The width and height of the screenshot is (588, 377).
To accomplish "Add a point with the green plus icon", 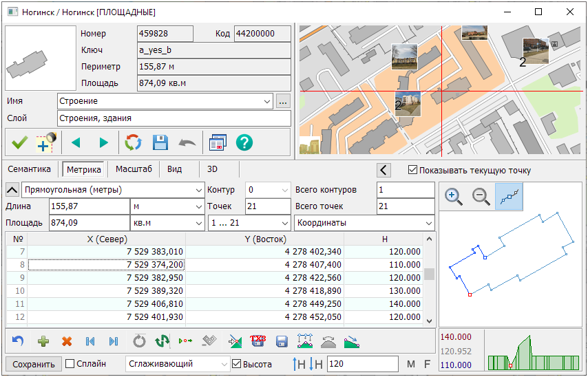I will (43, 341).
